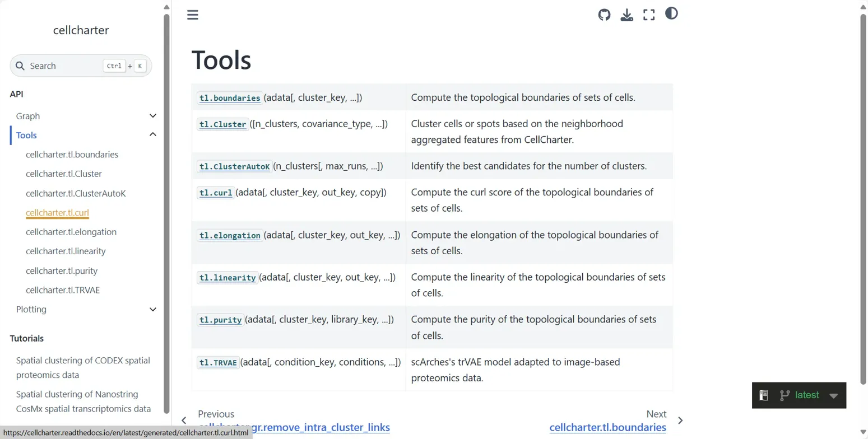Image resolution: width=868 pixels, height=439 pixels.
Task: Select Tools in sidebar
Action: coord(26,135)
